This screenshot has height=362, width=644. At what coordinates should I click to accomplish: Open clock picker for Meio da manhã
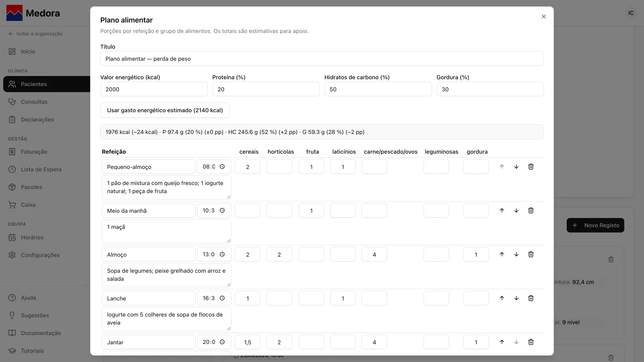click(x=222, y=210)
